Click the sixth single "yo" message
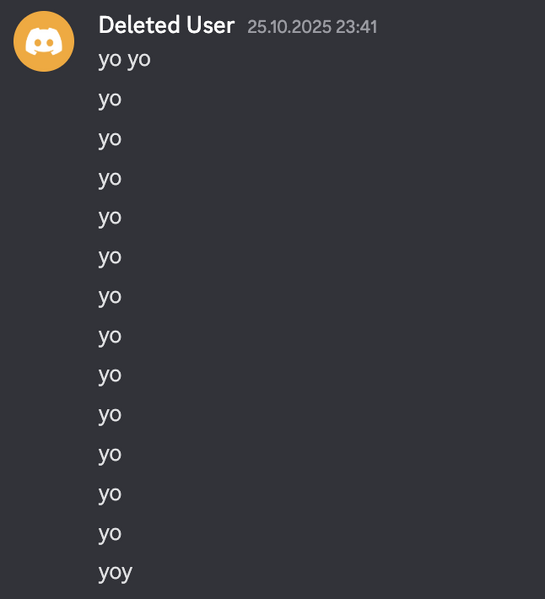Viewport: 545px width, 599px height. click(x=110, y=297)
